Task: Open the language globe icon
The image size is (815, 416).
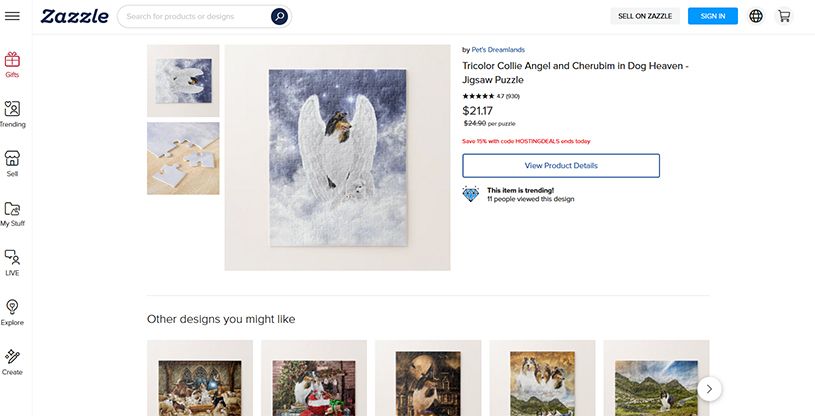Action: [x=756, y=16]
